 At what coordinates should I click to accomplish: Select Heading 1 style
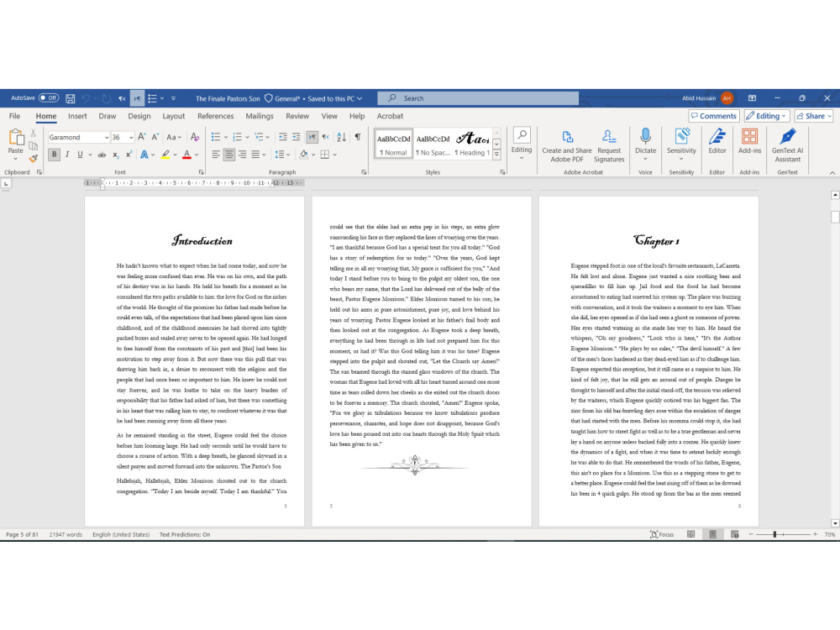click(x=472, y=144)
